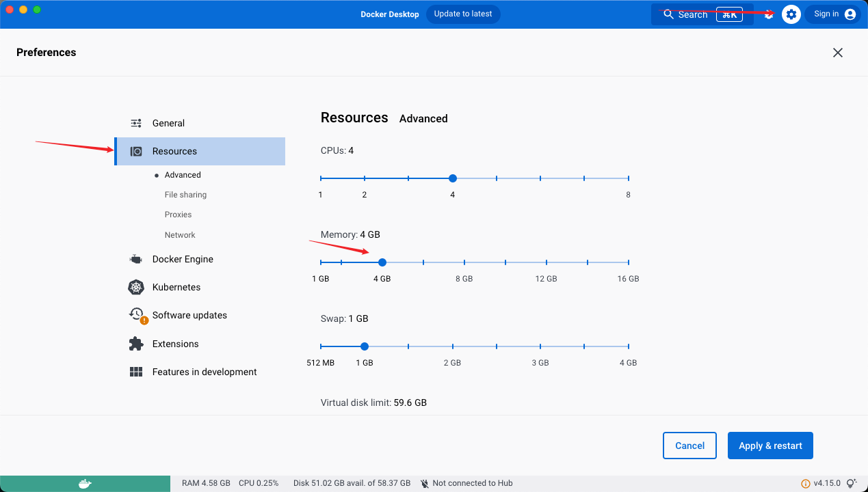Image resolution: width=868 pixels, height=492 pixels.
Task: Click the General sliders icon in sidebar
Action: 136,123
